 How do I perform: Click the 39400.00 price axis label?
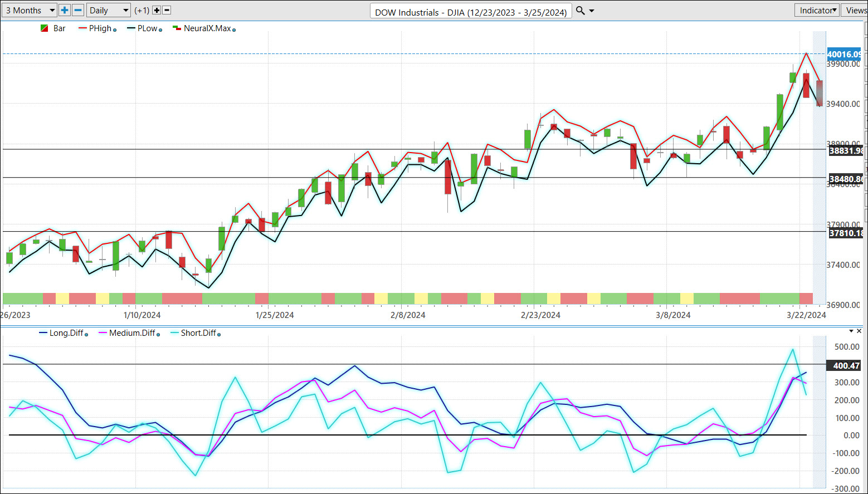(x=843, y=104)
